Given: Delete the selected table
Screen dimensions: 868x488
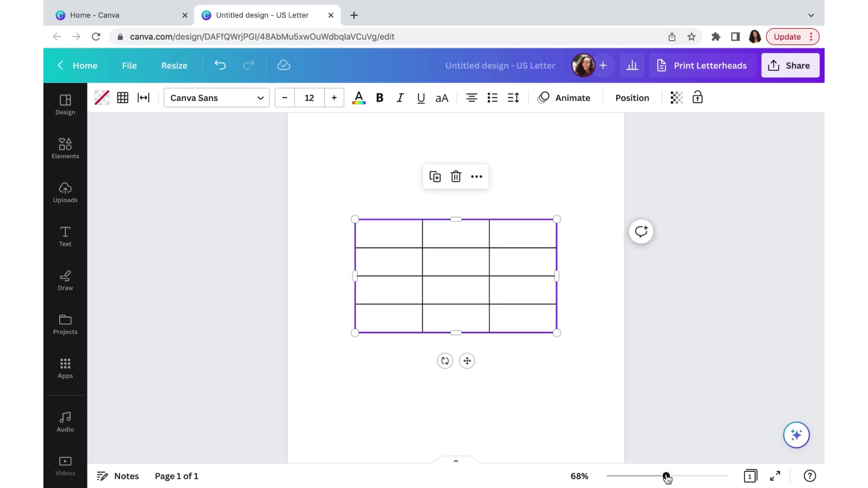Looking at the screenshot, I should point(456,176).
